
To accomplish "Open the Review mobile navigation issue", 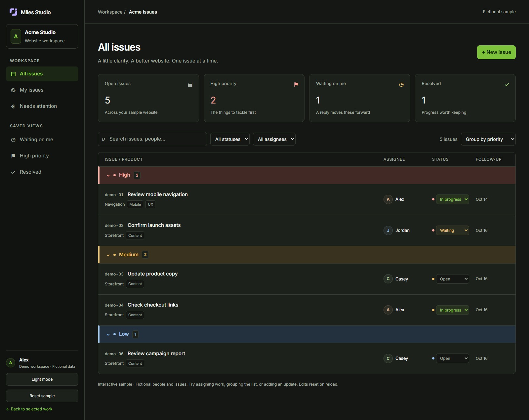I will click(x=158, y=194).
